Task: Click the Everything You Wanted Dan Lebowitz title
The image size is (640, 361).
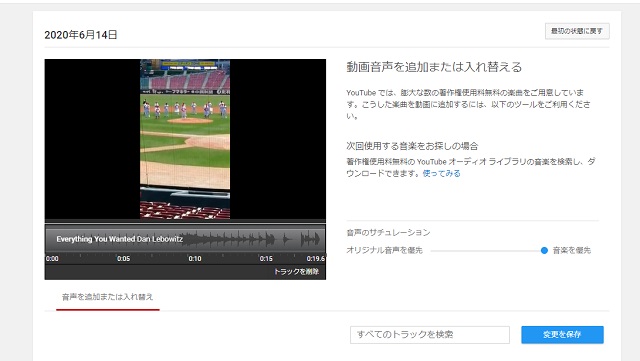Action: click(119, 239)
